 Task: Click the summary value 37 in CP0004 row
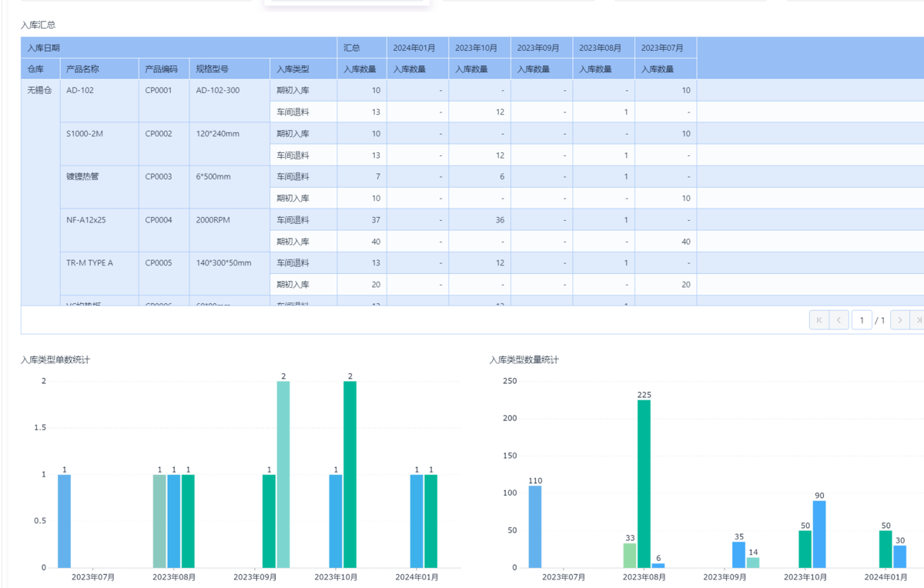coord(362,219)
